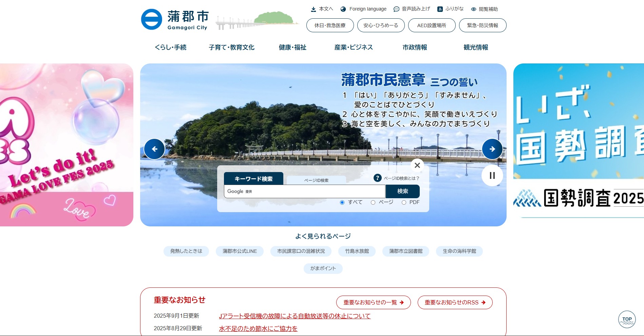Image resolution: width=644 pixels, height=336 pixels.
Task: Click the 2025年9月1日更新 date text
Action: (x=176, y=316)
